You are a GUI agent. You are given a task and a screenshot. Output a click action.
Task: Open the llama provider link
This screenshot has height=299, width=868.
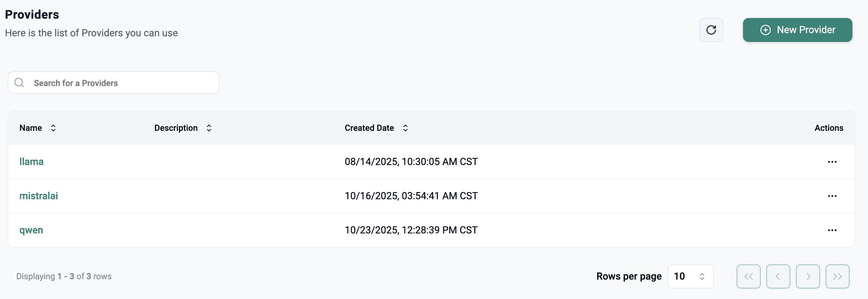pyautogui.click(x=31, y=161)
